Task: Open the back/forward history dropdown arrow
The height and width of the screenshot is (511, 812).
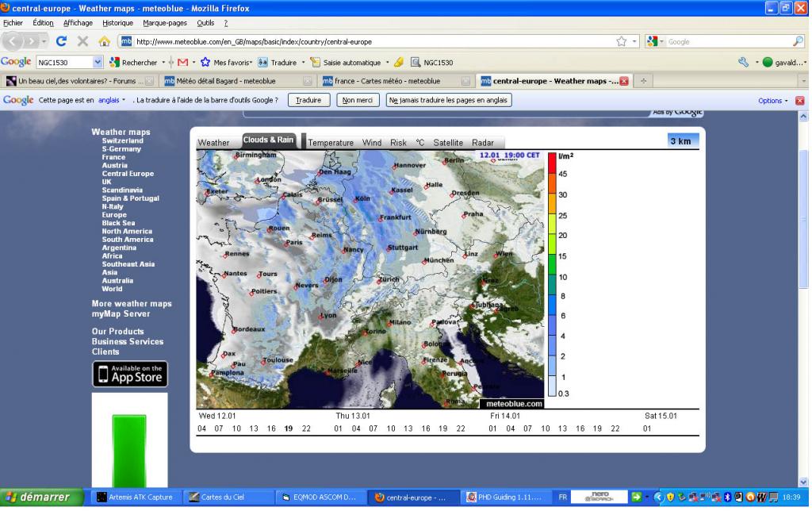Action: coord(44,41)
